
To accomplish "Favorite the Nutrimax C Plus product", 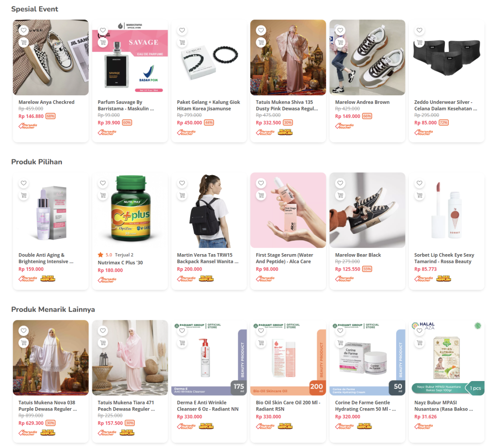I will click(103, 183).
